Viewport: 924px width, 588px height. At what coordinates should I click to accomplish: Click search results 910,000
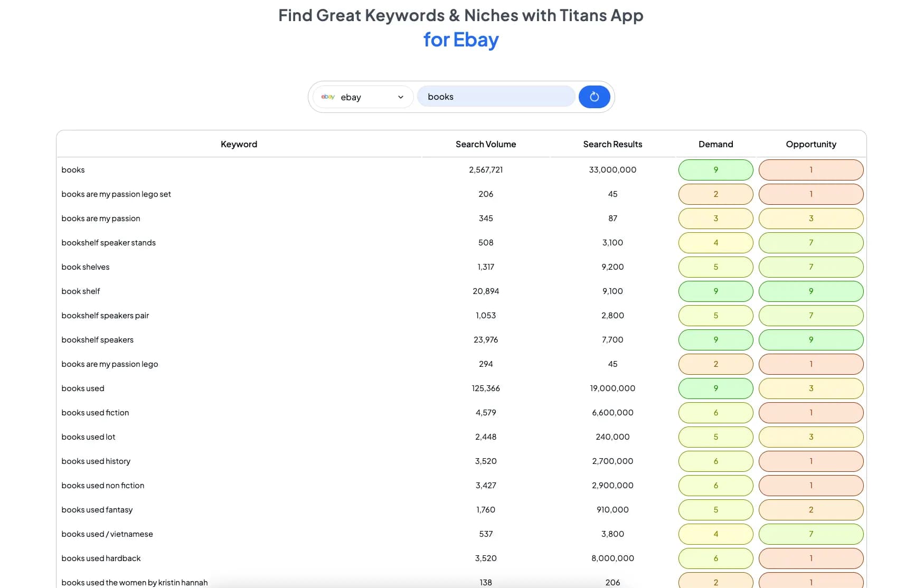click(x=612, y=509)
